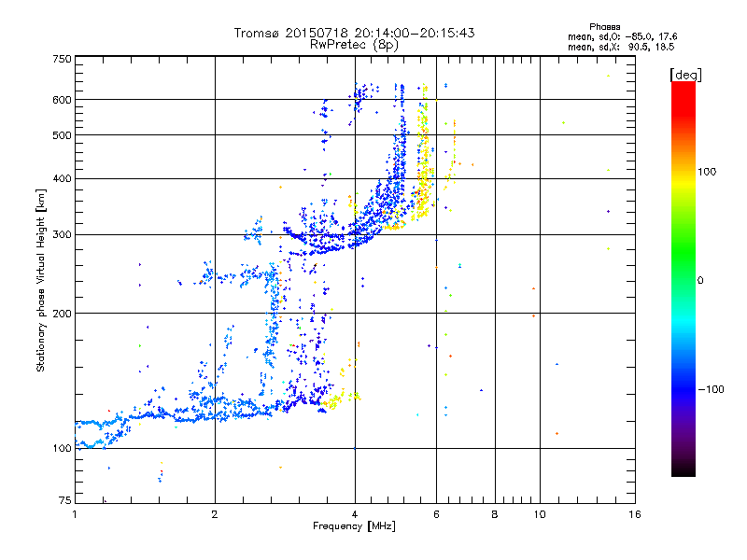Viewport: 747px width, 560px height.
Task: Click the y-axis tick label '600'
Action: point(63,100)
